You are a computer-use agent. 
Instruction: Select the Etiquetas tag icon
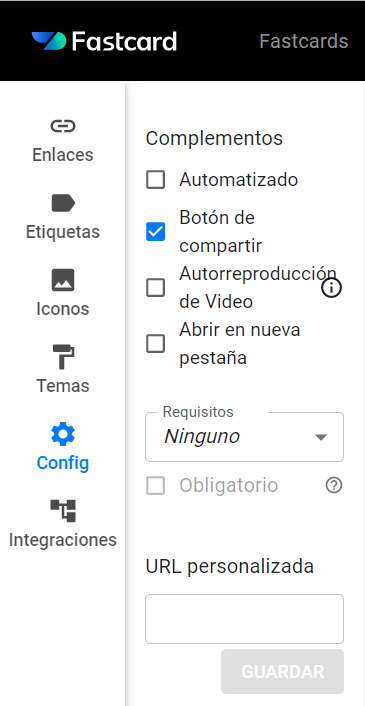63,203
